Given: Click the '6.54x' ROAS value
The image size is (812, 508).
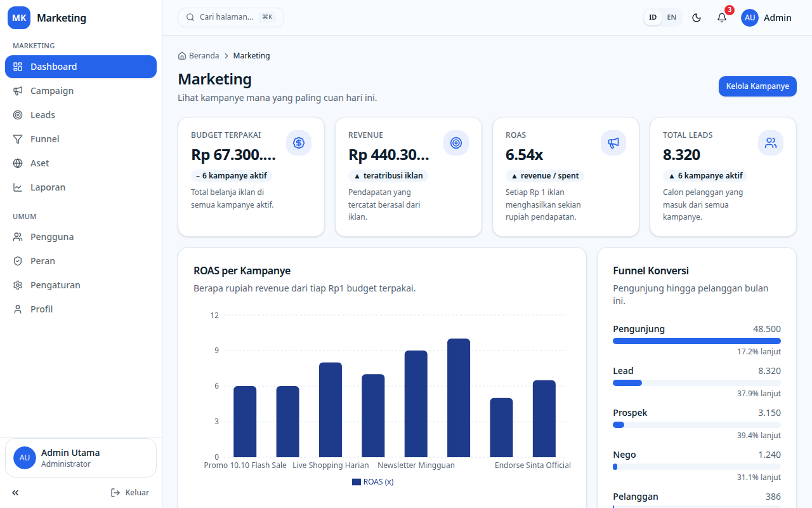Looking at the screenshot, I should [x=524, y=155].
